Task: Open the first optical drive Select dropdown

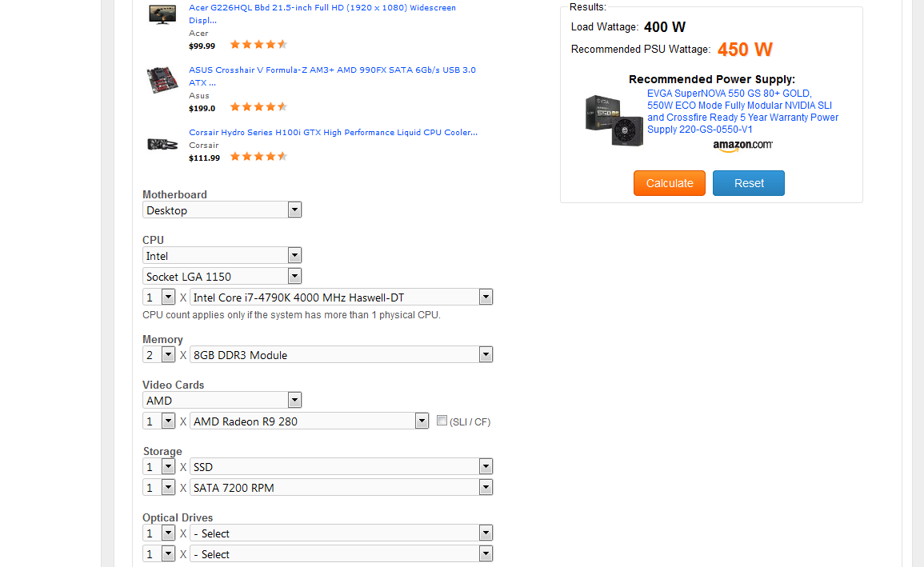Action: tap(341, 533)
